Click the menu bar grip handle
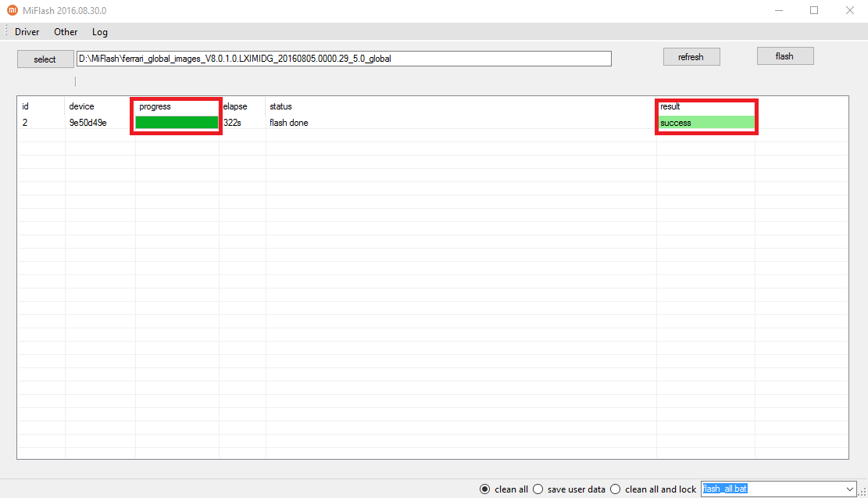 coord(6,31)
